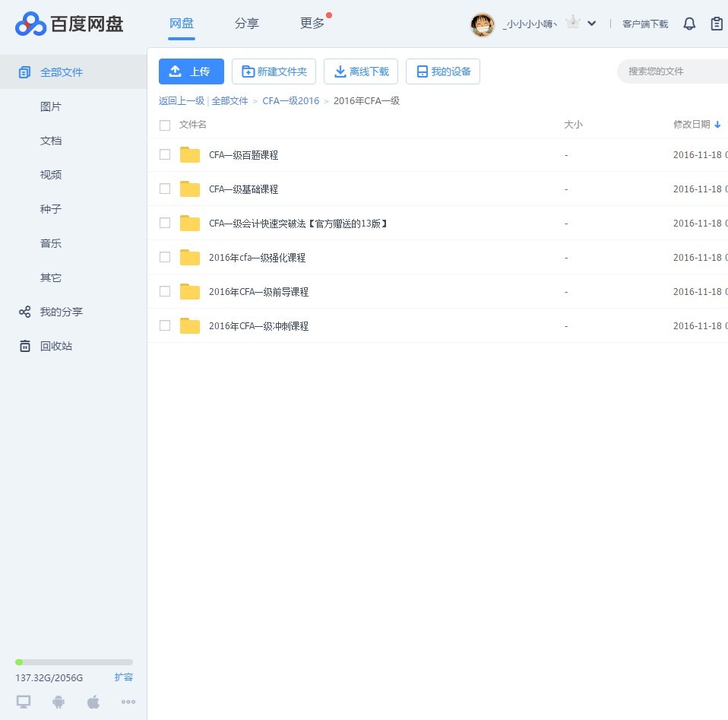This screenshot has height=720, width=728.
Task: Click the crown membership icon
Action: 573,22
